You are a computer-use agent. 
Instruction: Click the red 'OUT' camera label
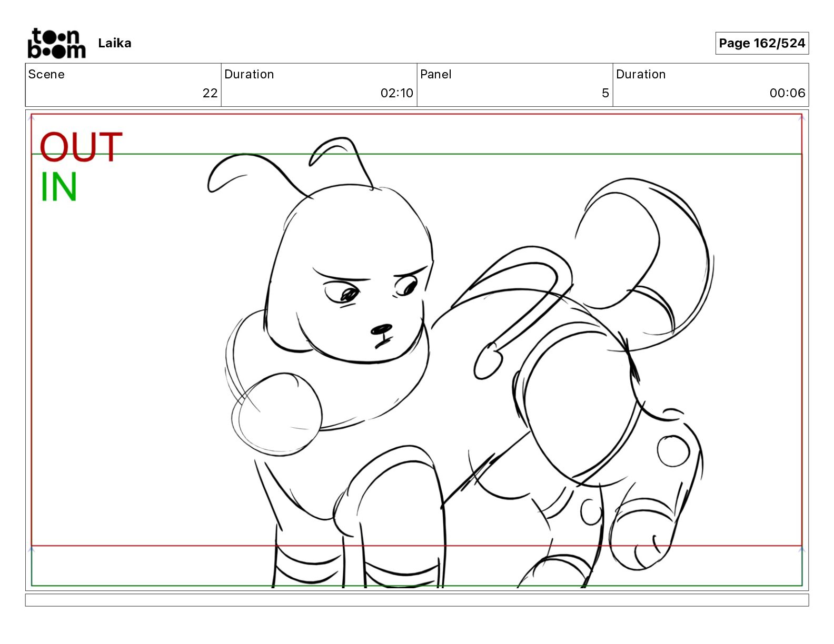[x=81, y=147]
